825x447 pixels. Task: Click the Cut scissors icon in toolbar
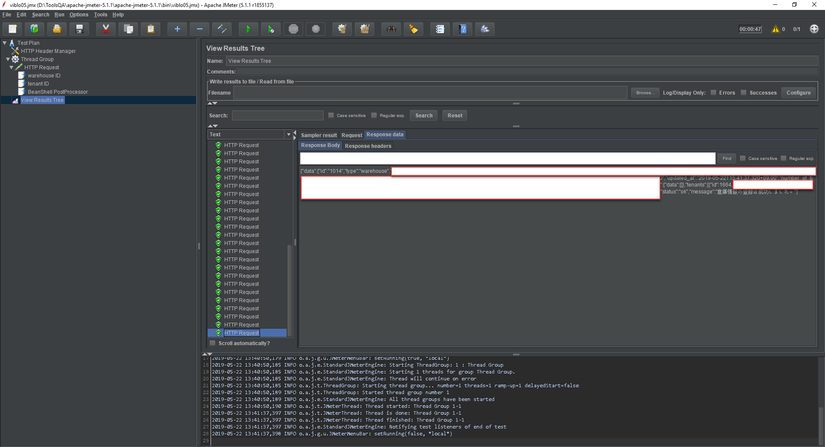[105, 29]
